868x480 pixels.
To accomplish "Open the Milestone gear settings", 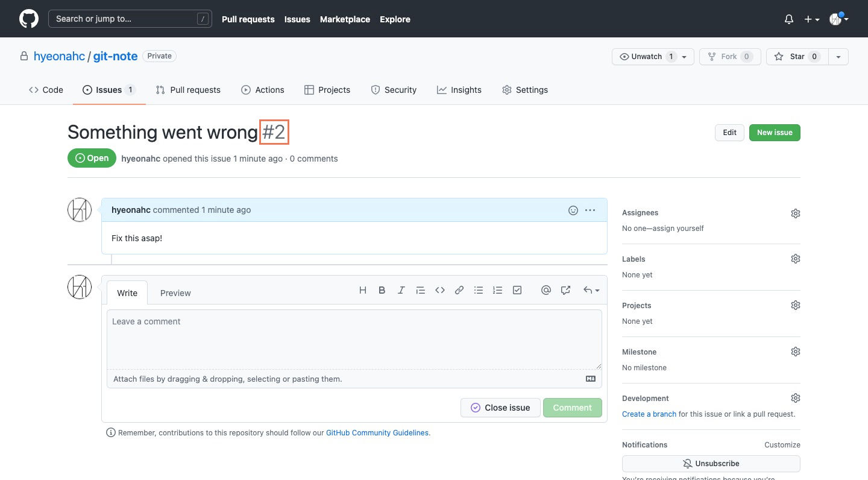I will (x=796, y=352).
